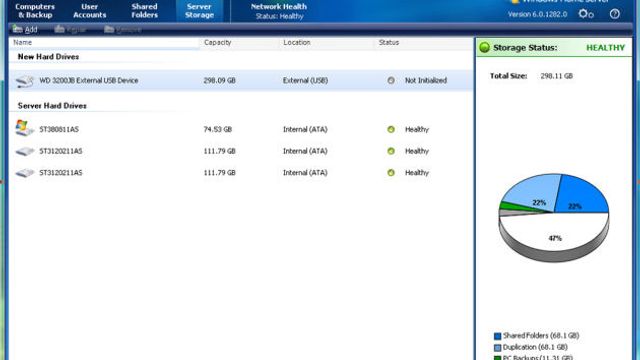View Network Health status

coord(279,11)
